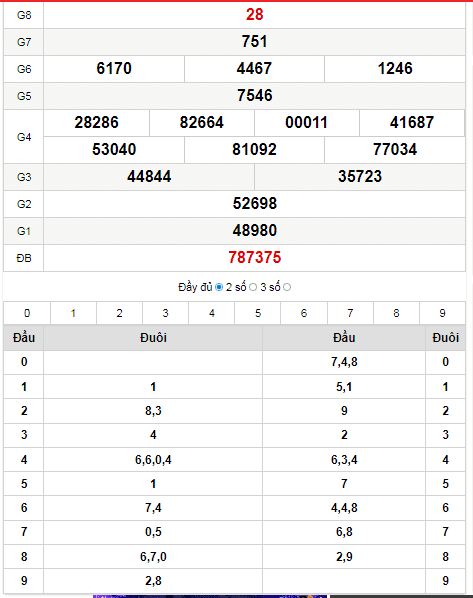473x598 pixels.
Task: Click the G7 result 751
Action: [x=254, y=42]
